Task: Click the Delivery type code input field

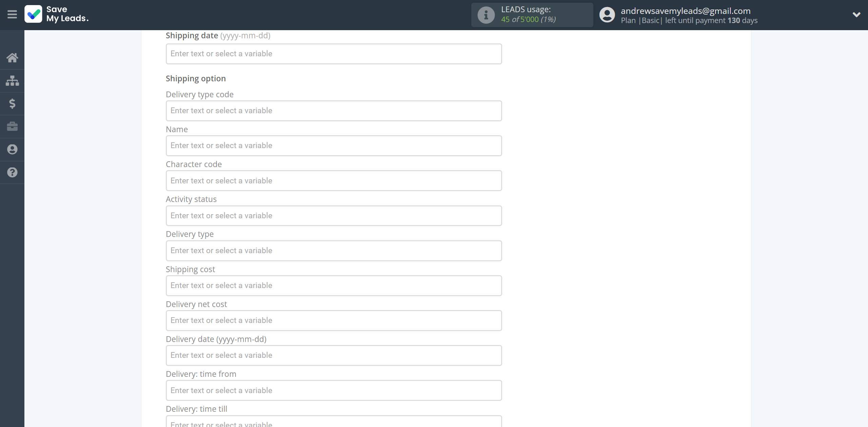Action: pos(334,110)
